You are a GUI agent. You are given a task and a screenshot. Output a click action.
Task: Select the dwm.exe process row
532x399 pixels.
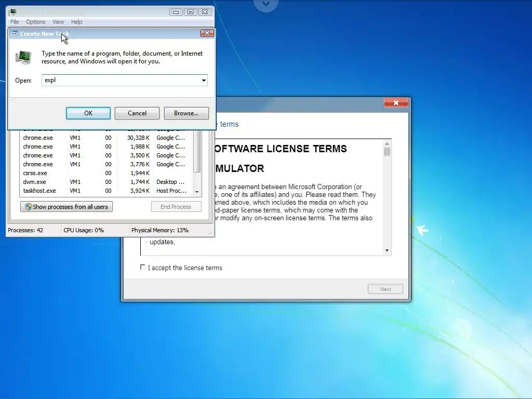(x=106, y=182)
